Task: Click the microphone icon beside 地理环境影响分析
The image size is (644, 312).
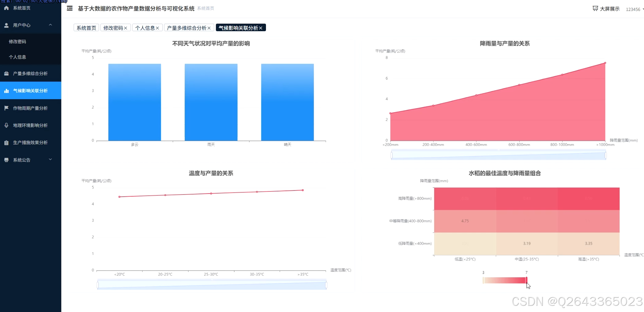Action: point(6,125)
